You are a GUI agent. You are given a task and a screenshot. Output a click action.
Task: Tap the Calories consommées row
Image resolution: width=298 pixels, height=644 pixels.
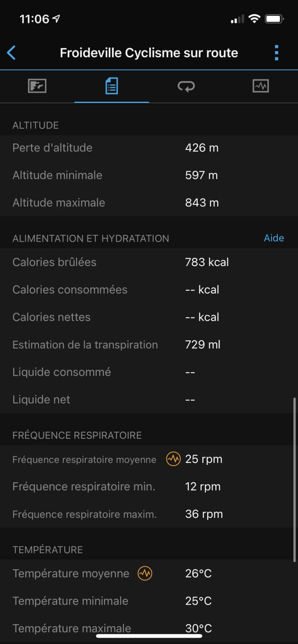click(149, 290)
